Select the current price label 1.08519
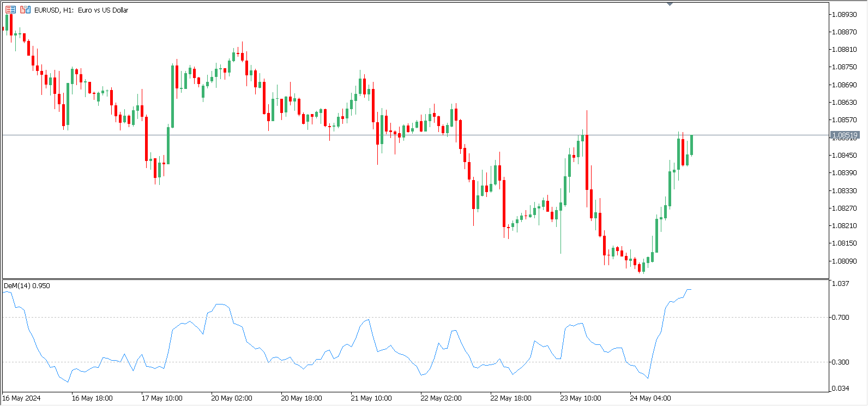This screenshot has width=868, height=406. pyautogui.click(x=845, y=135)
